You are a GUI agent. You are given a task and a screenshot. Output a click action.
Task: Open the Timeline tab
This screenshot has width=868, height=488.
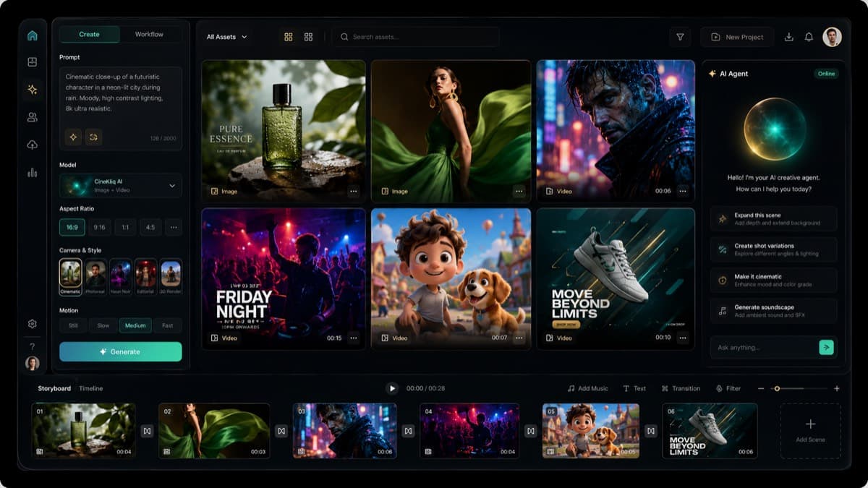91,389
